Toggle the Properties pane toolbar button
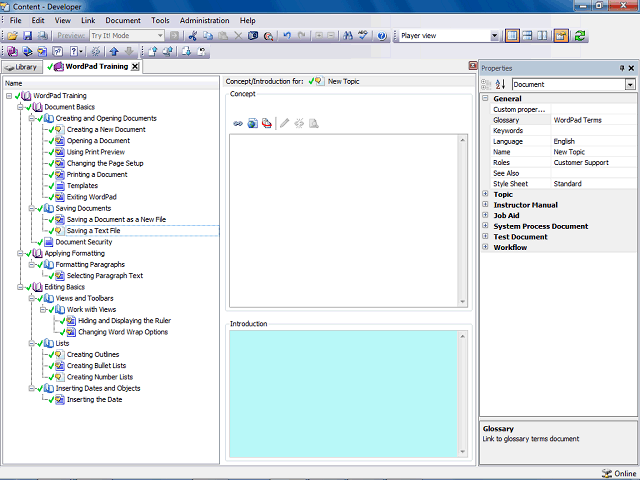 561,36
